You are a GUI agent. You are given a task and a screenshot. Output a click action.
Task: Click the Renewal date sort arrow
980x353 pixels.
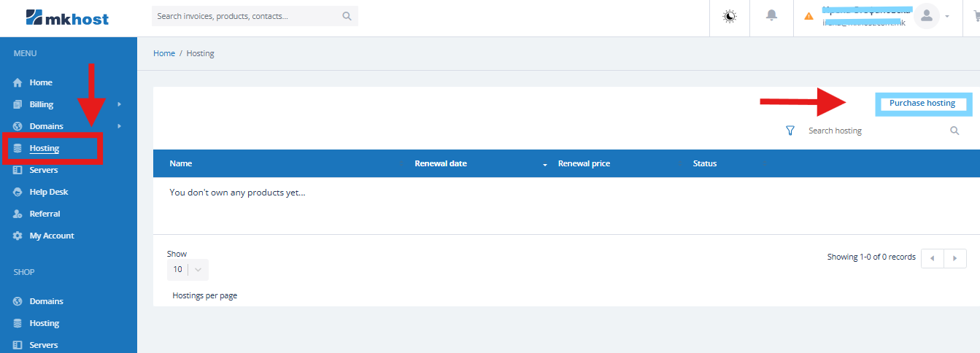[x=545, y=166]
